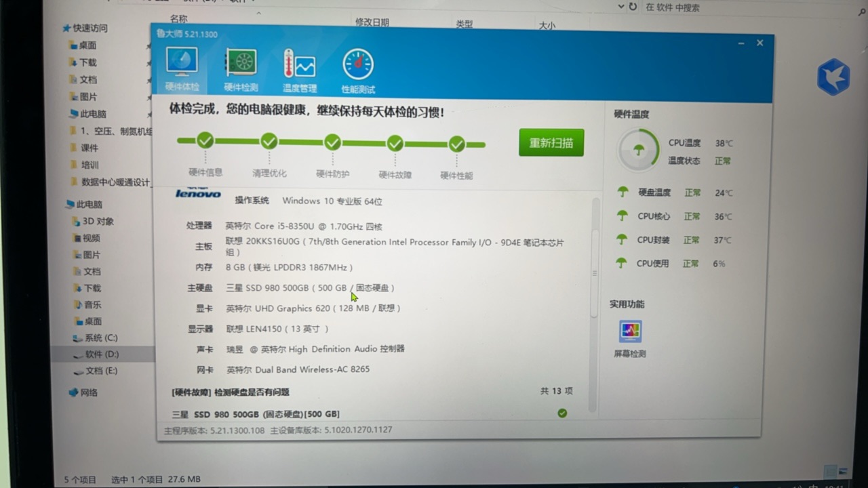
Task: Click the 清理优化 step checkmark
Action: 269,141
